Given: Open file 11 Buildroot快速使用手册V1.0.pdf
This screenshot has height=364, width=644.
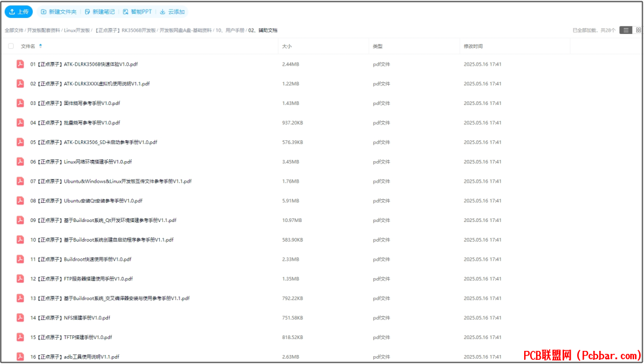Looking at the screenshot, I should 80,260.
